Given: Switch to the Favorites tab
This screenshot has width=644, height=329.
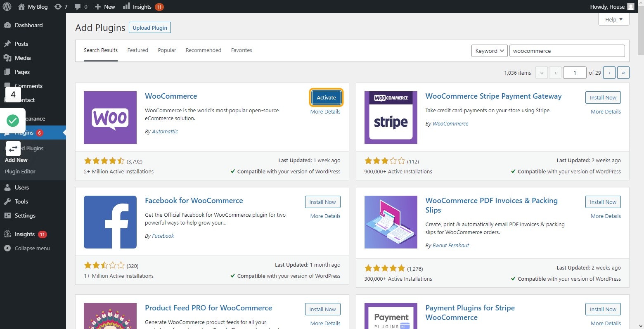Looking at the screenshot, I should (x=241, y=50).
